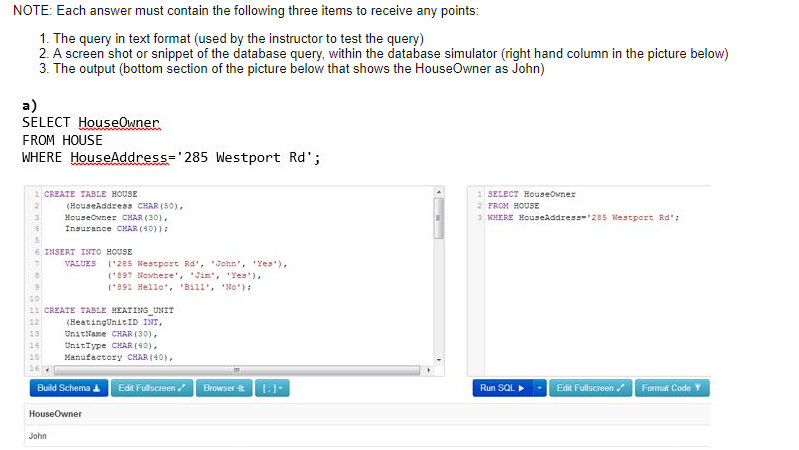This screenshot has height=450, width=799.
Task: Click HouseAddress CHAR(50) schema line
Action: coord(124,206)
